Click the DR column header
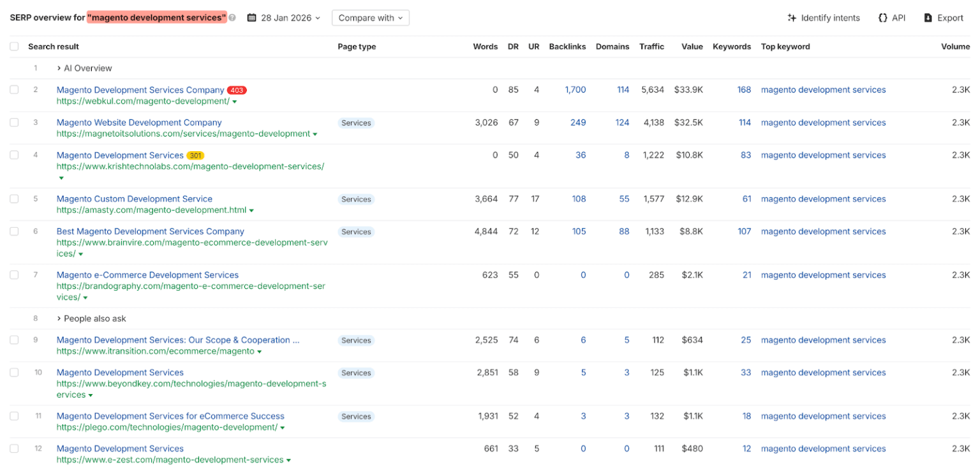This screenshot has height=470, width=980. [513, 47]
